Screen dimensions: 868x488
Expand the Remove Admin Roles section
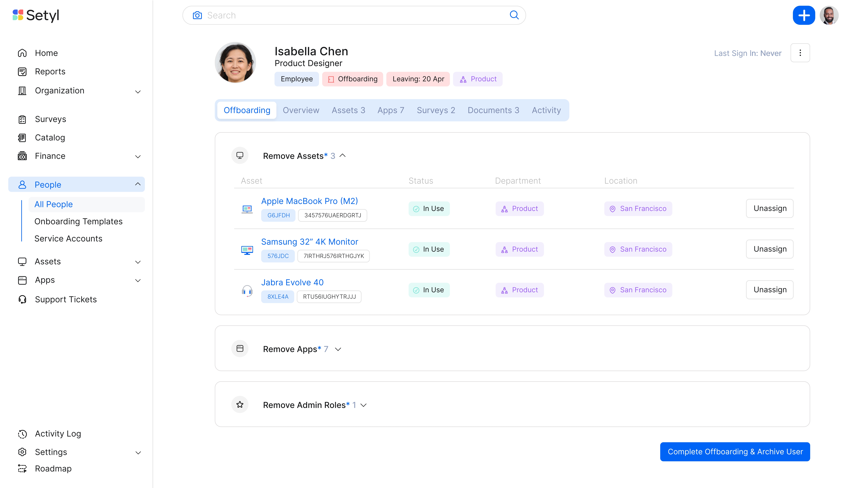[x=363, y=405]
